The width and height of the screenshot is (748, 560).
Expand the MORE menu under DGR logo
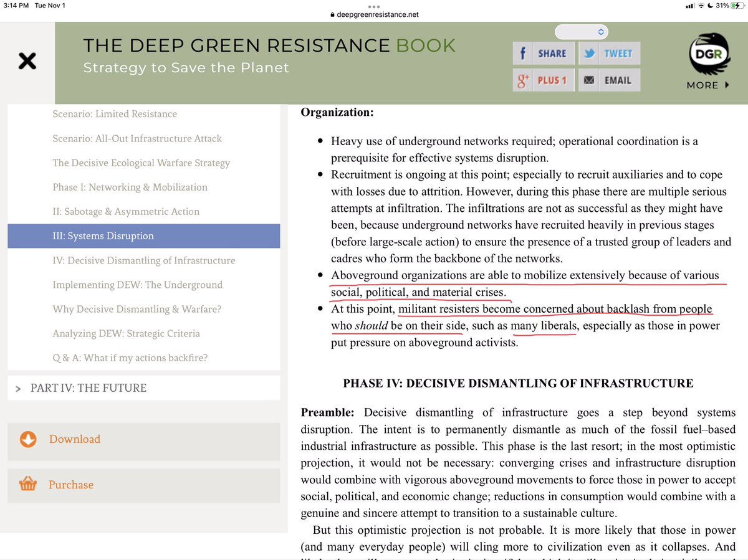707,85
